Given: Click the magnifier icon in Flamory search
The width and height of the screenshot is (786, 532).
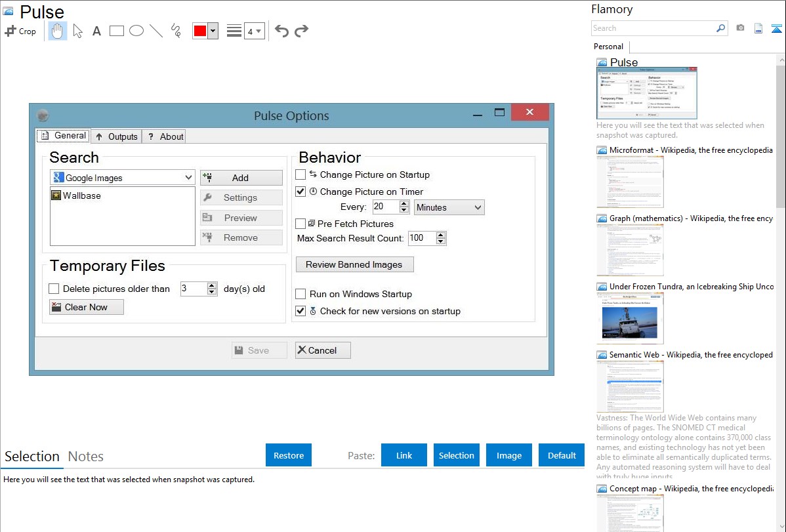Looking at the screenshot, I should point(721,28).
